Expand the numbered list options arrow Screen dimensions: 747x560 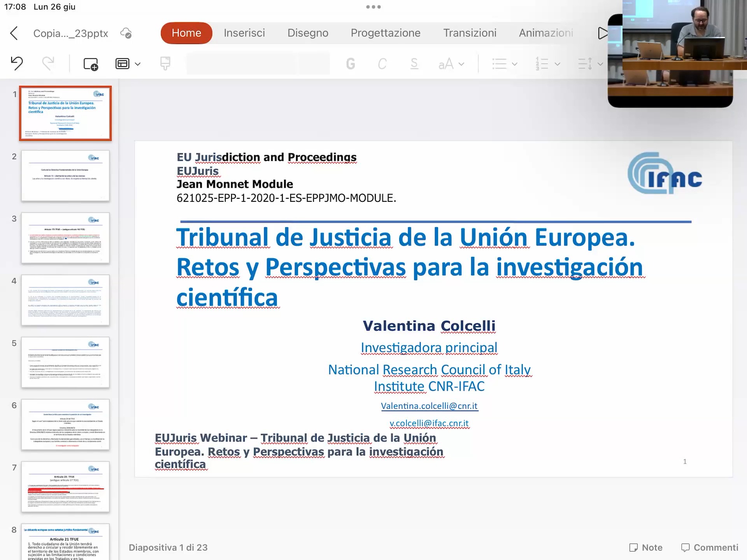tap(558, 64)
